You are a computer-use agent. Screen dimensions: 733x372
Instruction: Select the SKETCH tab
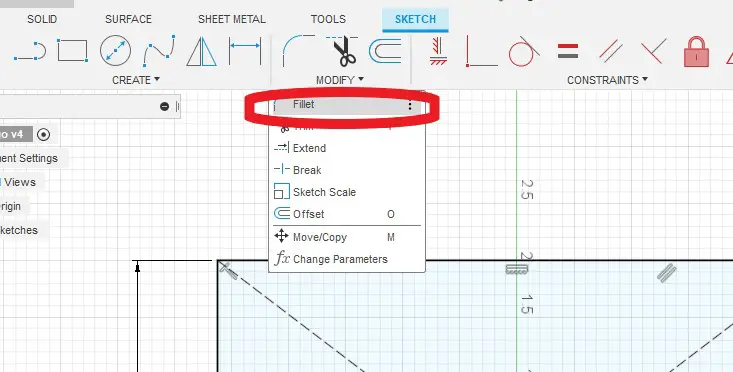[x=415, y=20]
